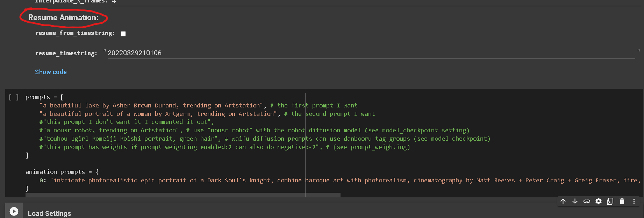Select the empty brackets of prompts cell
This screenshot has height=218, width=644.
14,97
